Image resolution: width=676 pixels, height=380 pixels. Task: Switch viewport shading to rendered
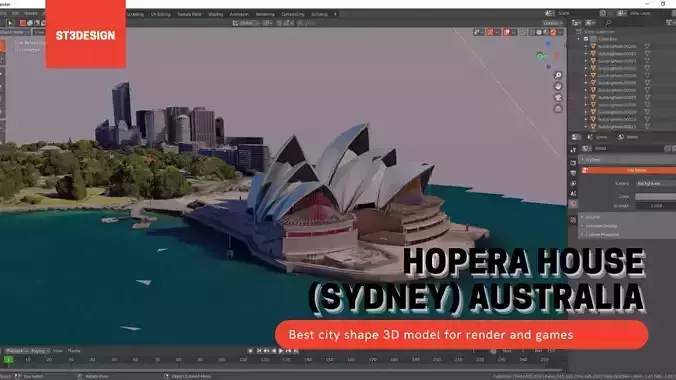tap(553, 32)
